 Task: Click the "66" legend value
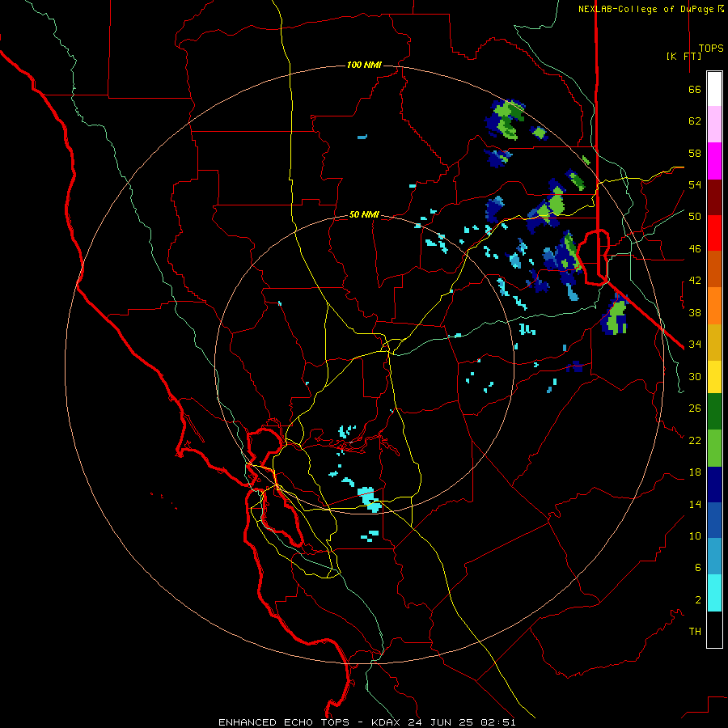point(695,89)
